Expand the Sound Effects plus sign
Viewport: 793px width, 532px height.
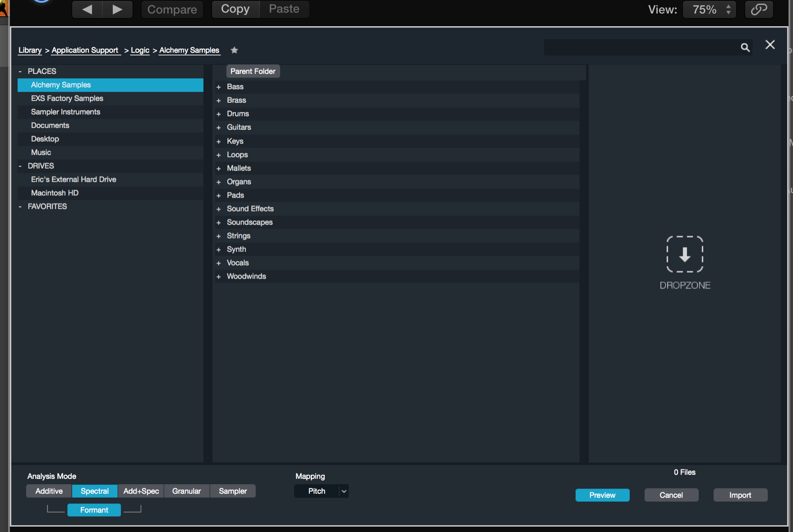(219, 209)
